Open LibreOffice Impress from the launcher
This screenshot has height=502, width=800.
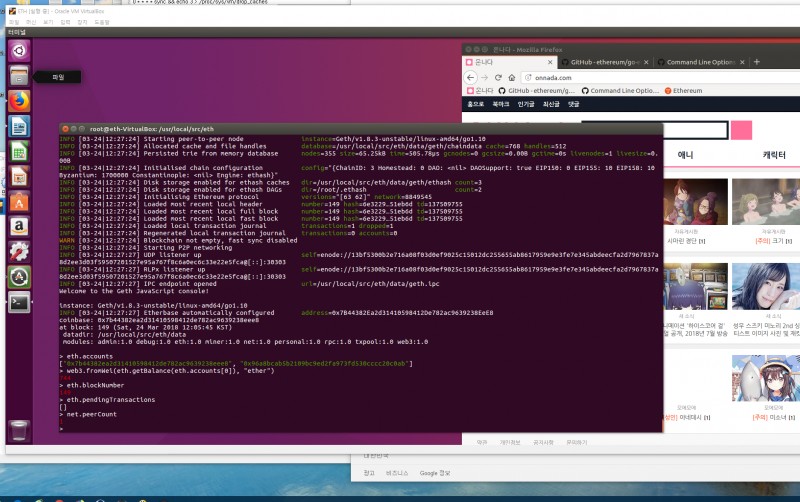[19, 177]
